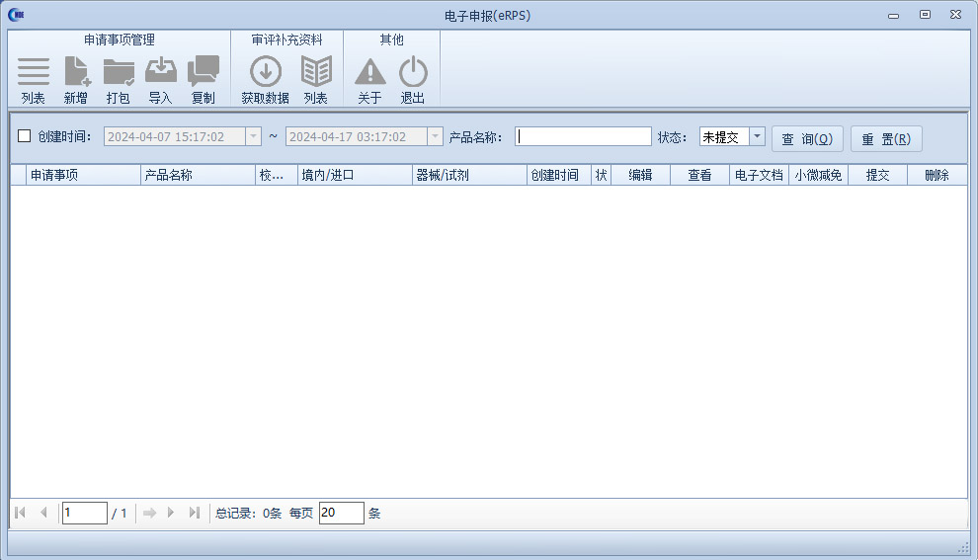Click the 创建时间 column header
This screenshot has width=978, height=560.
click(558, 175)
